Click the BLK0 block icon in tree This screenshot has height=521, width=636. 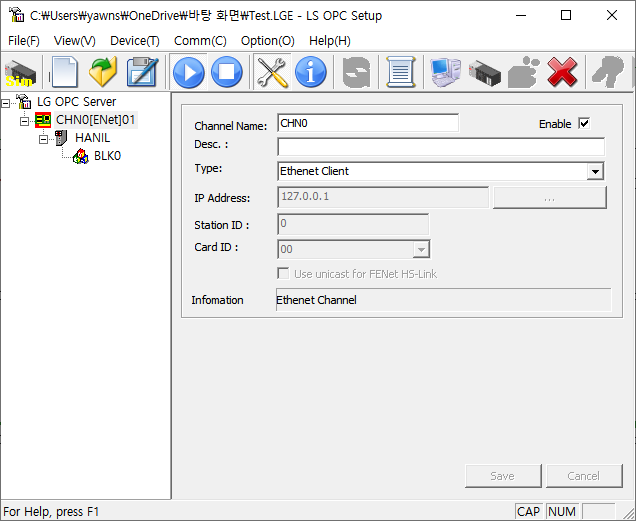click(80, 156)
